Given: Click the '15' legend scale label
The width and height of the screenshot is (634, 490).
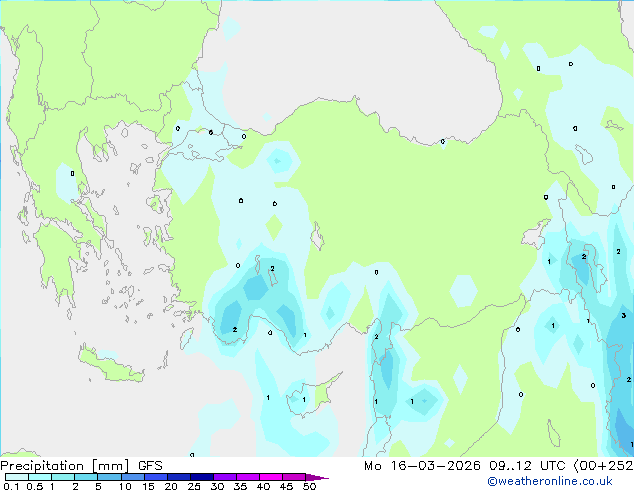Looking at the screenshot, I should pos(148,486).
